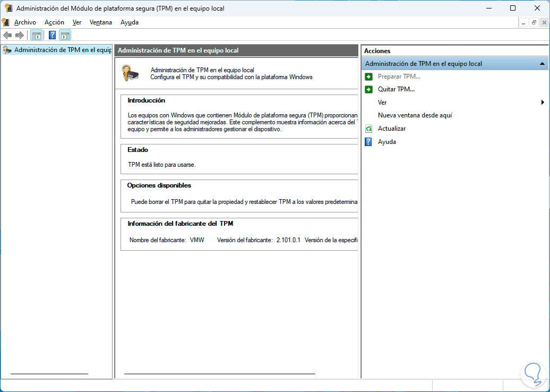Viewport: 550px width, 392px height.
Task: Click the Estado section heading
Action: tap(138, 150)
